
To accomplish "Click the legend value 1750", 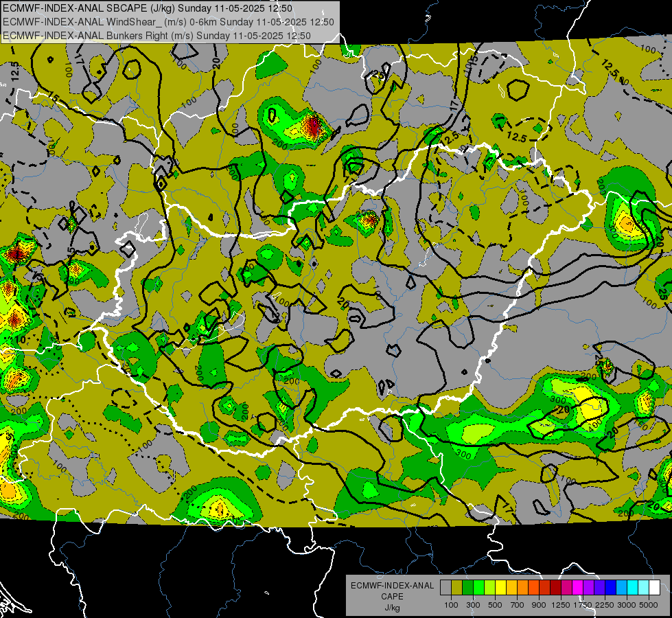I will [583, 605].
